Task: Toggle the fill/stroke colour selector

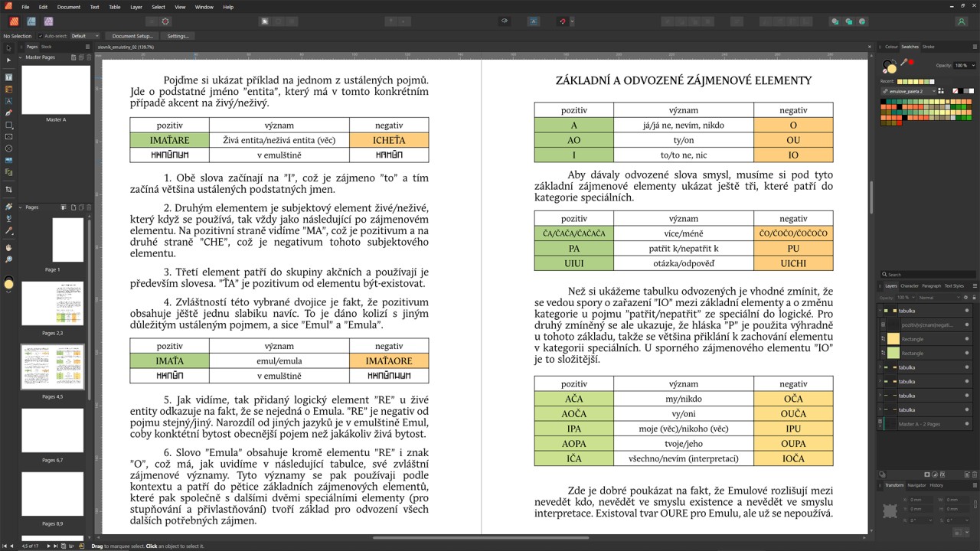Action: (889, 67)
